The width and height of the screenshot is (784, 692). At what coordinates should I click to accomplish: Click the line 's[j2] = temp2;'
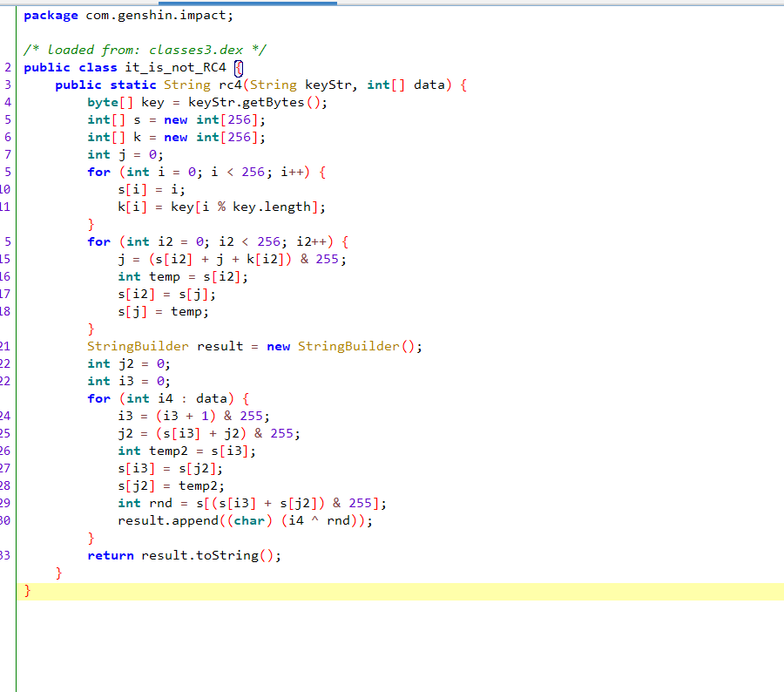click(171, 485)
